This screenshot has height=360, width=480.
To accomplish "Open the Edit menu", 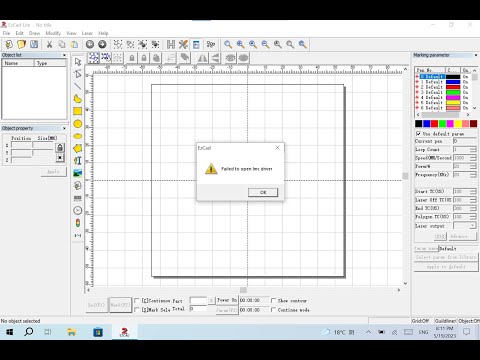I will pyautogui.click(x=20, y=33).
